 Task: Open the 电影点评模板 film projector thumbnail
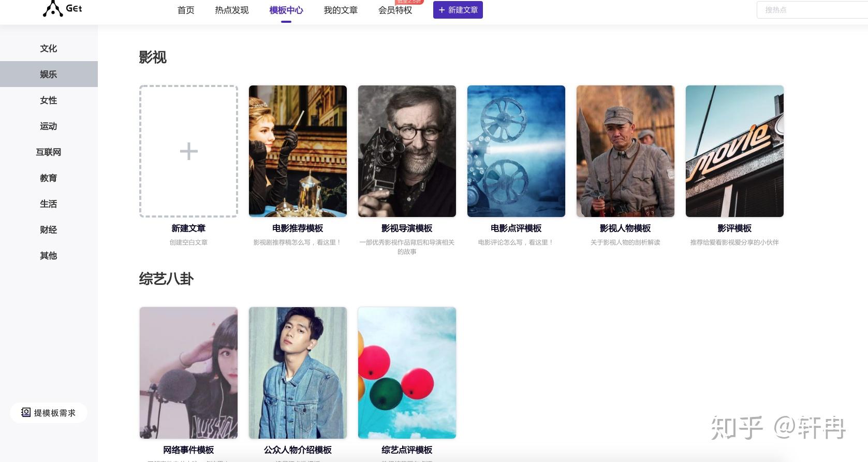pos(516,151)
